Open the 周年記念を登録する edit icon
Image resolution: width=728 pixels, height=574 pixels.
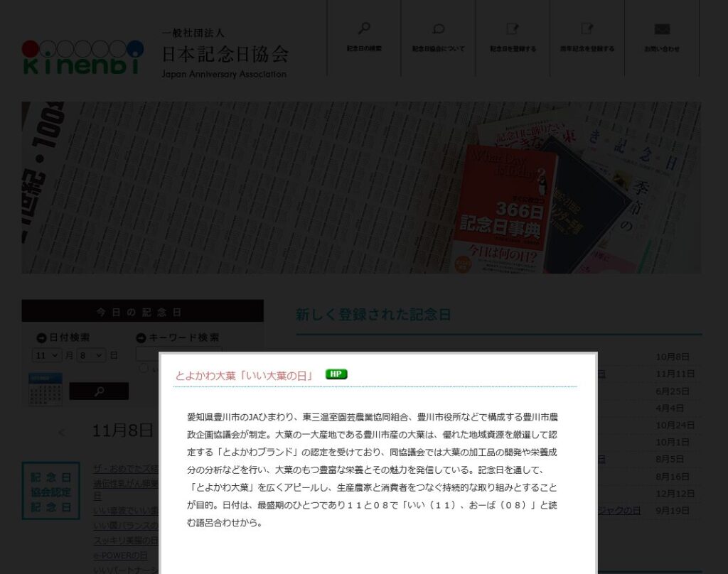coord(587,29)
